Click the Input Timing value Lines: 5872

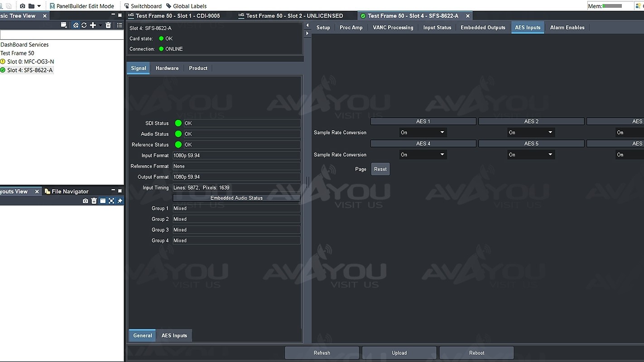(x=236, y=187)
